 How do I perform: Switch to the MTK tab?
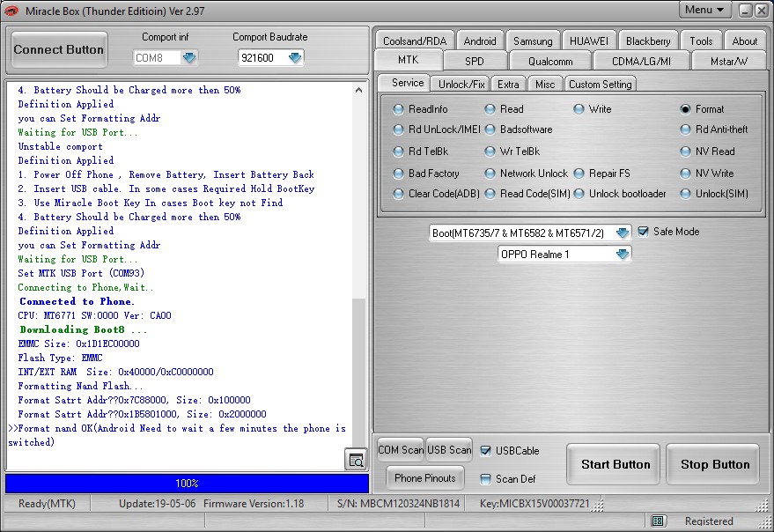(409, 60)
